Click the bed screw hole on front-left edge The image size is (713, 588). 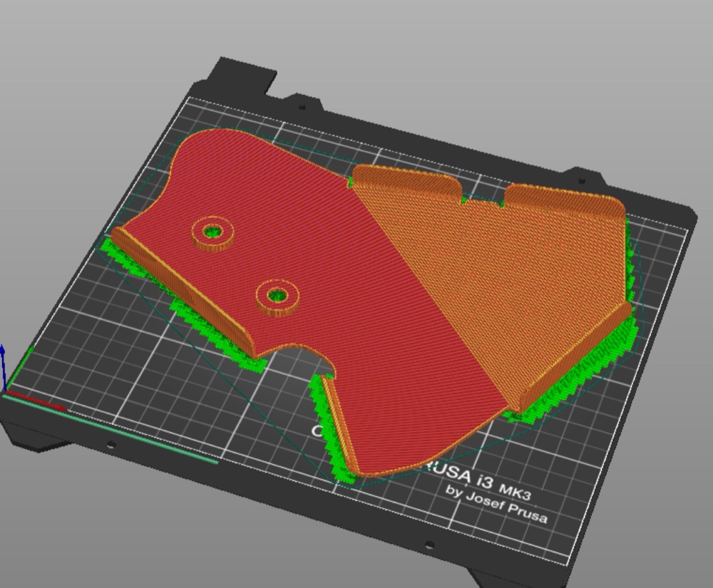[111, 443]
